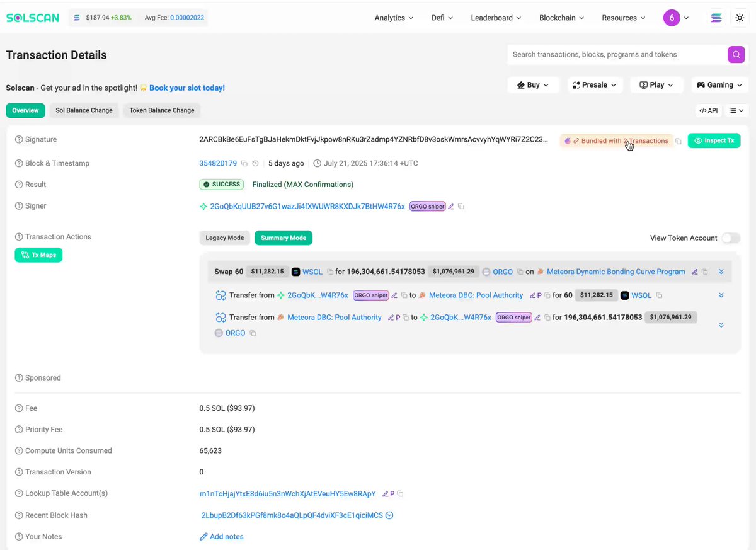Screen dimensions: 756x550
Task: Expand the Recent Block Hash chevron
Action: (x=389, y=515)
